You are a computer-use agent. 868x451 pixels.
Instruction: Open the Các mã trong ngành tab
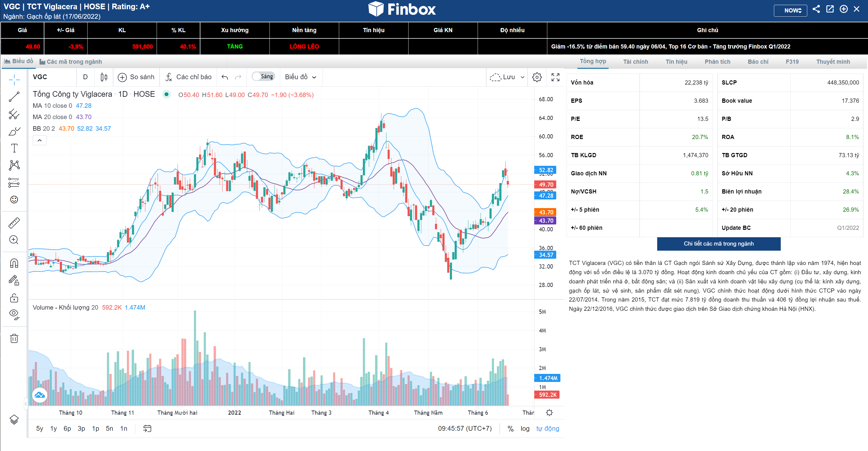pyautogui.click(x=71, y=62)
